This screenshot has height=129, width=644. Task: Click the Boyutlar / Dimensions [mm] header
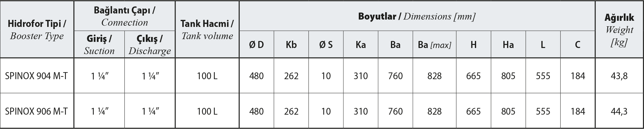417,17
